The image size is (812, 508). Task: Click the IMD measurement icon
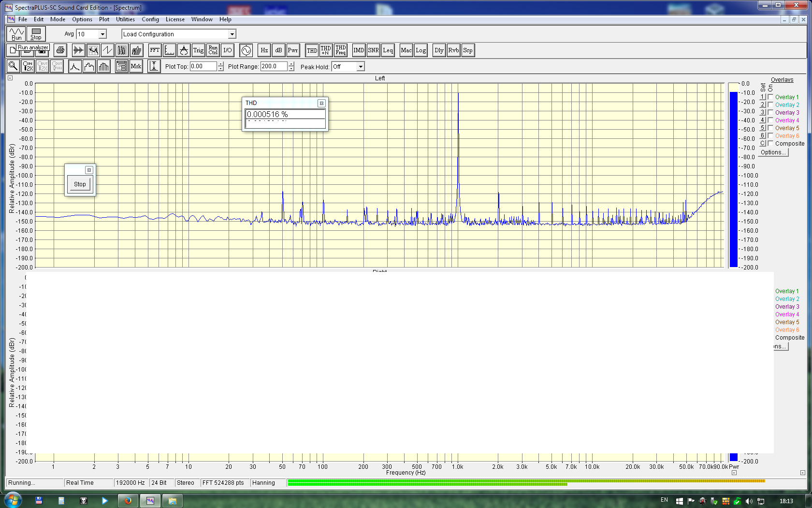coord(359,50)
